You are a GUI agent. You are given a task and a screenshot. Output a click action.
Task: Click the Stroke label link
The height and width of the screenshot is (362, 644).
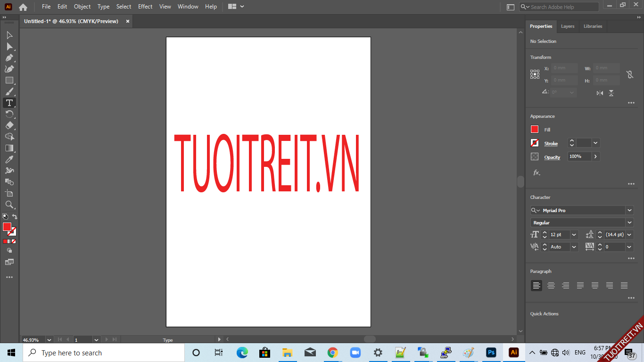pos(551,143)
